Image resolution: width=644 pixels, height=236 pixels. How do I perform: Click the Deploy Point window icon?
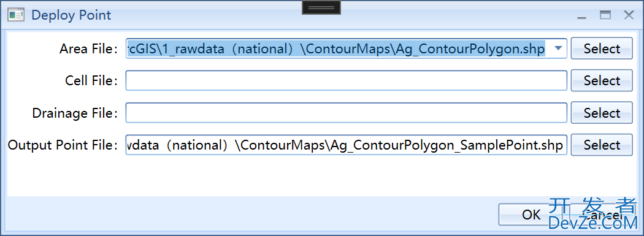click(16, 15)
